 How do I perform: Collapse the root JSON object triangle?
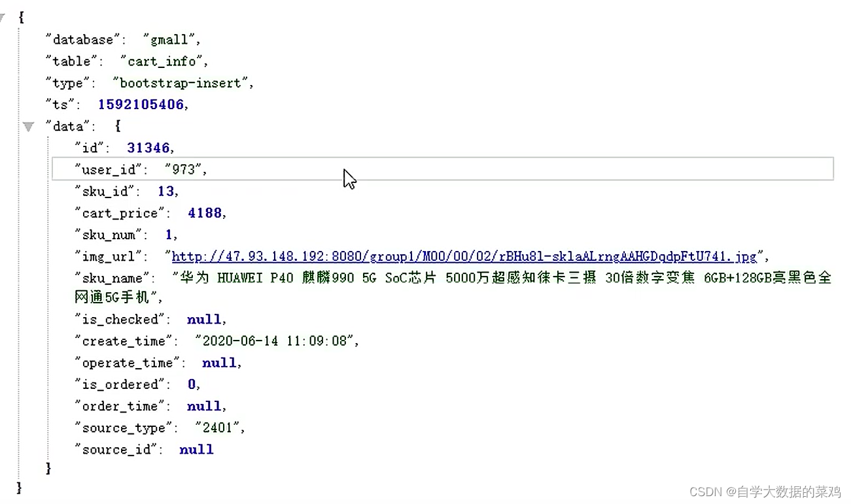2,18
